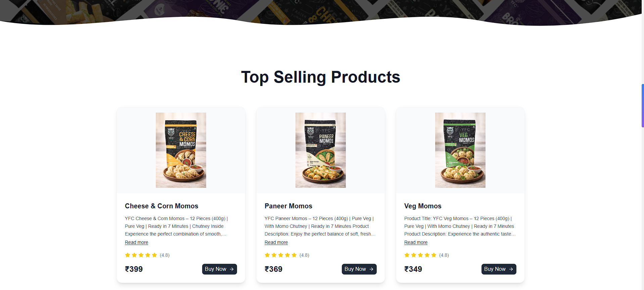The image size is (644, 290).
Task: Expand Read more for Veg Momos
Action: click(x=416, y=242)
